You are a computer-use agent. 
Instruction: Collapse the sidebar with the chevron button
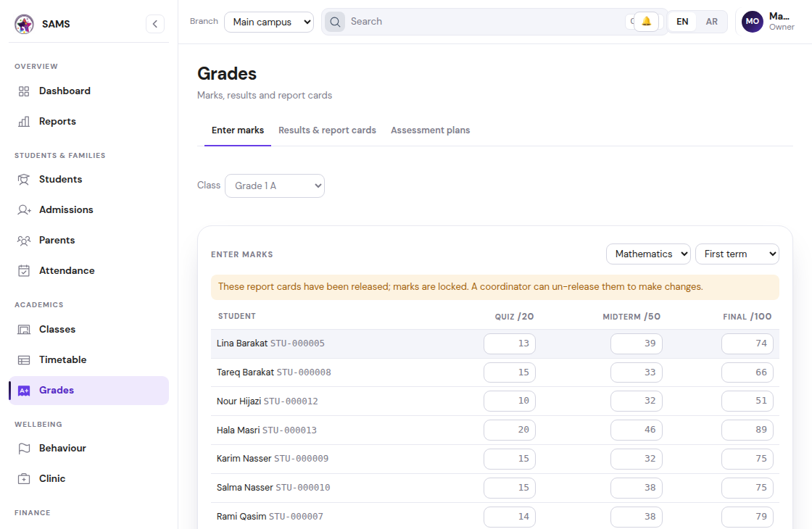(155, 24)
